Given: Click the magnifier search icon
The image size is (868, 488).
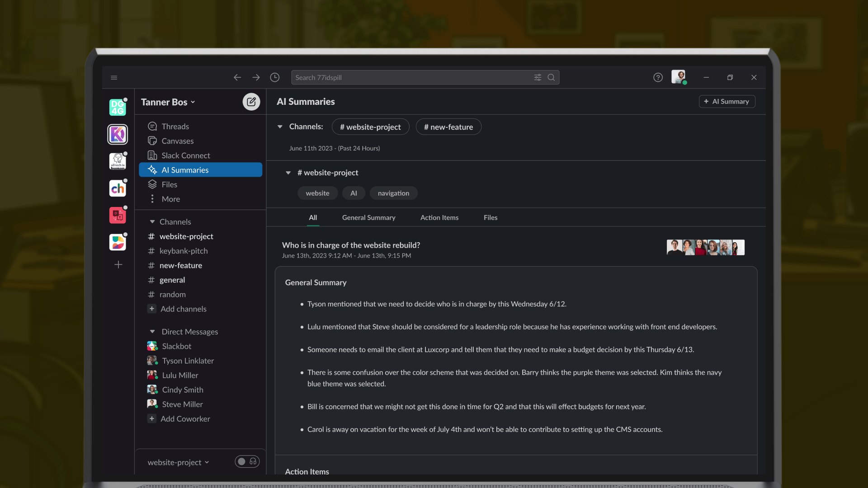Looking at the screenshot, I should pos(551,78).
